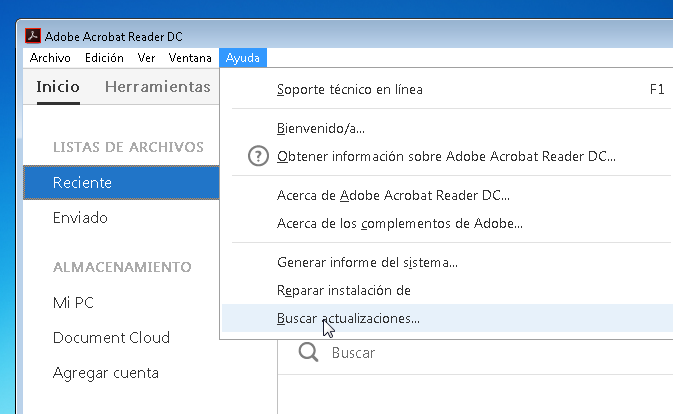This screenshot has height=414, width=673.
Task: Click the question mark help icon in menu
Action: coord(258,156)
